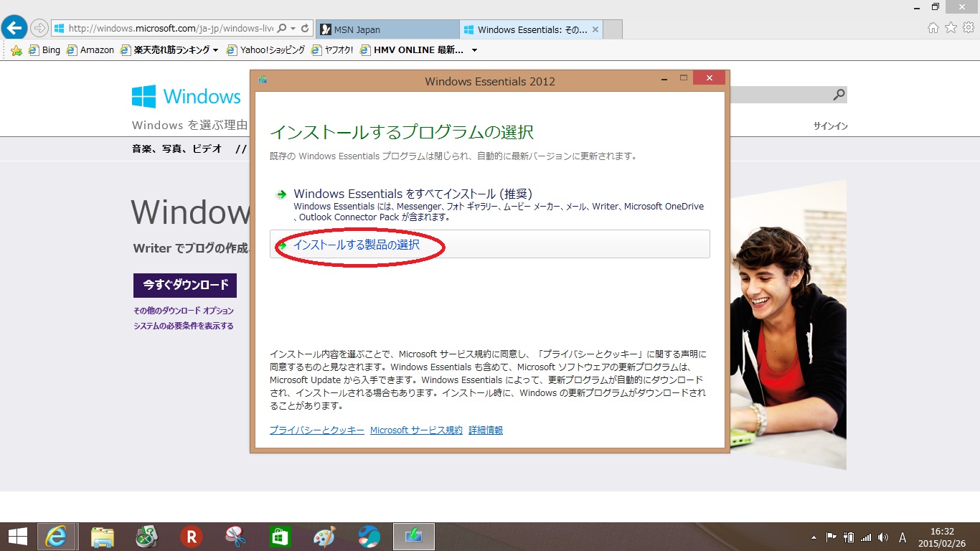Open the Yahoo!ショッピング favorite
This screenshot has width=980, height=551.
265,50
